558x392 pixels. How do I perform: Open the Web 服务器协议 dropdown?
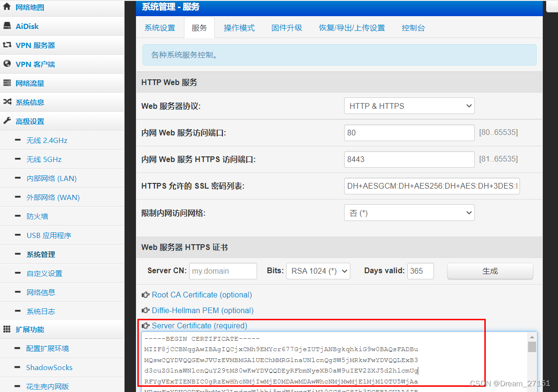tap(409, 106)
